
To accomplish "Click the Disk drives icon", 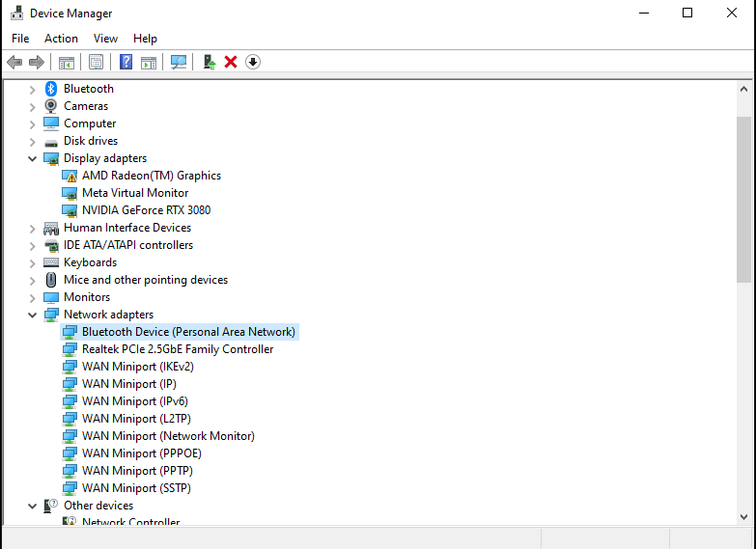I will click(x=50, y=143).
